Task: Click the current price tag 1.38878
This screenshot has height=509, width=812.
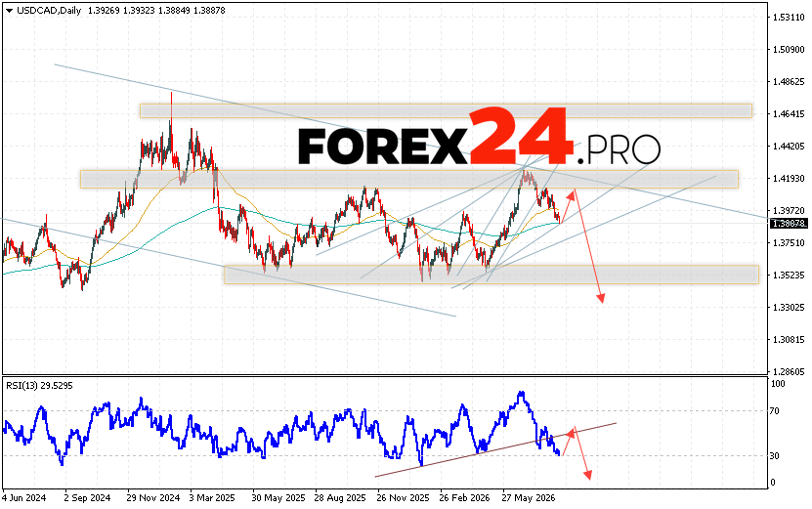Action: [789, 223]
